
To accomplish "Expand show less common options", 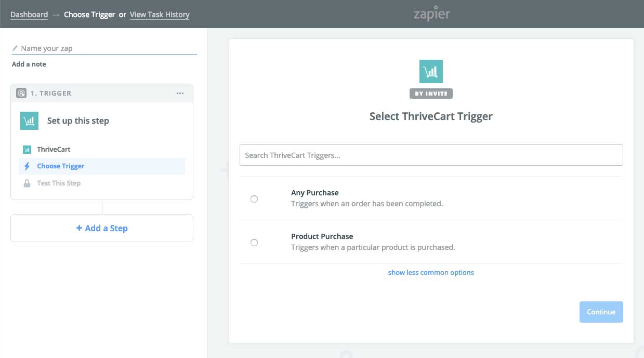I will (431, 272).
